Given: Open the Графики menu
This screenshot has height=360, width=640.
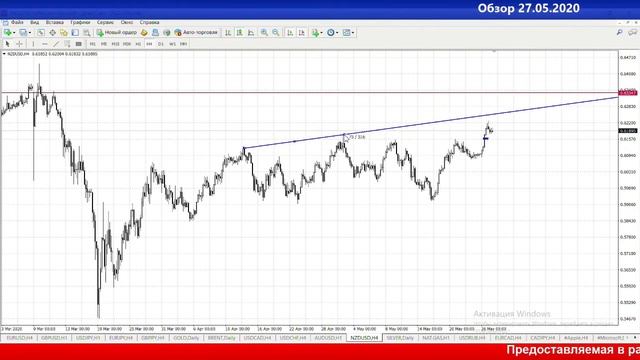Looking at the screenshot, I should 80,22.
